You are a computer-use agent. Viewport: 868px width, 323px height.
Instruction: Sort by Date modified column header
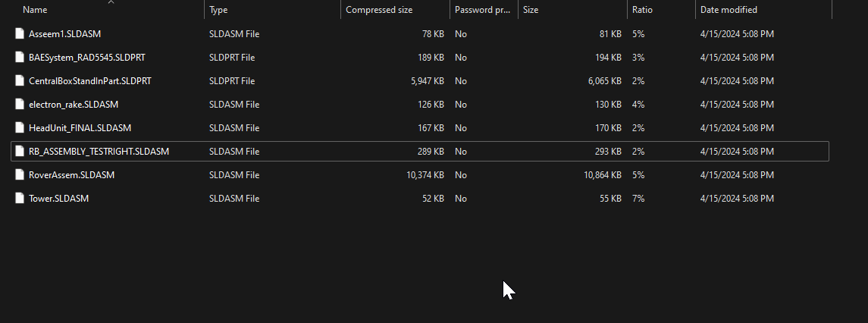click(729, 10)
